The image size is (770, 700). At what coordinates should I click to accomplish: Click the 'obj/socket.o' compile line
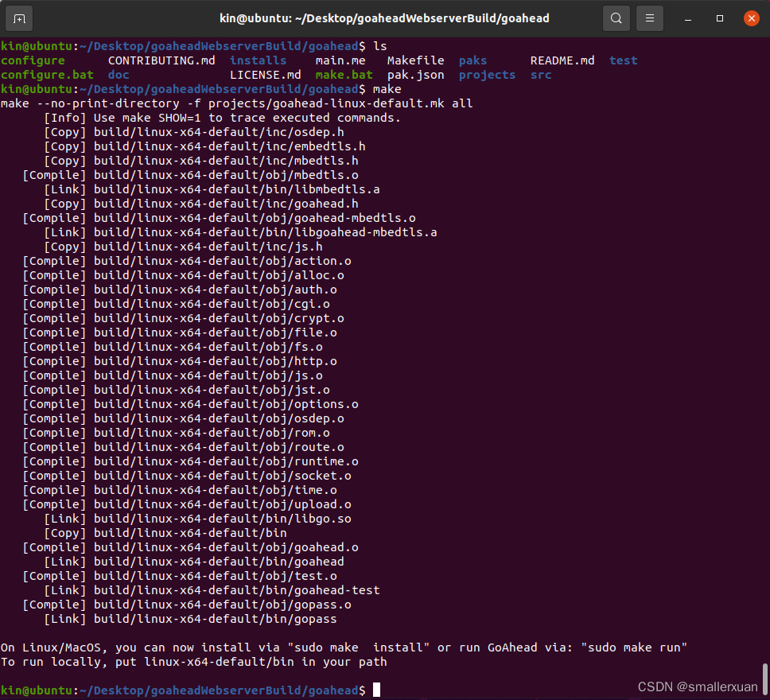(x=187, y=476)
